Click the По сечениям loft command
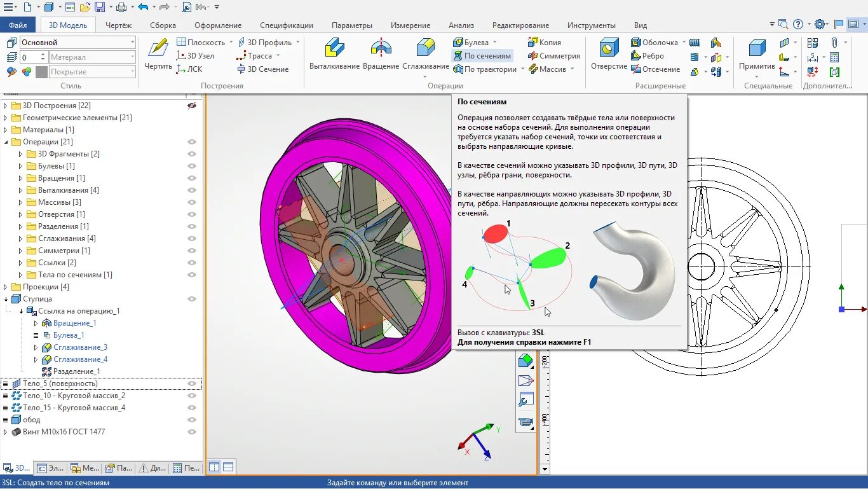Screen dimensions: 868x491 pos(482,56)
